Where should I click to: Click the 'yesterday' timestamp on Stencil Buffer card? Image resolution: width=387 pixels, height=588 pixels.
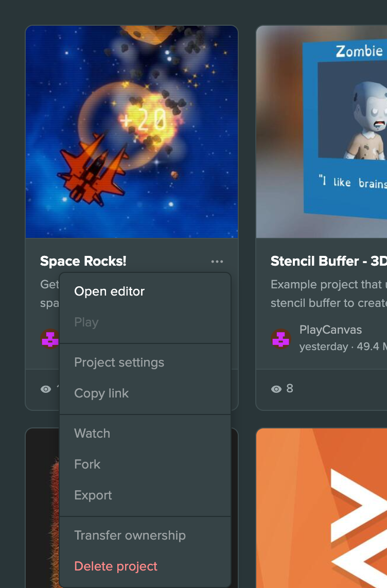(324, 347)
